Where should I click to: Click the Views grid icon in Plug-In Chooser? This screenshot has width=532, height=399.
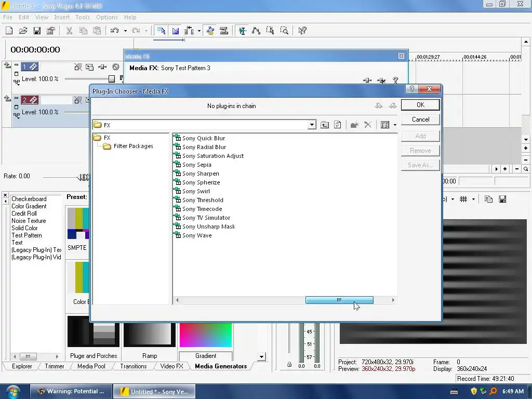(385, 125)
